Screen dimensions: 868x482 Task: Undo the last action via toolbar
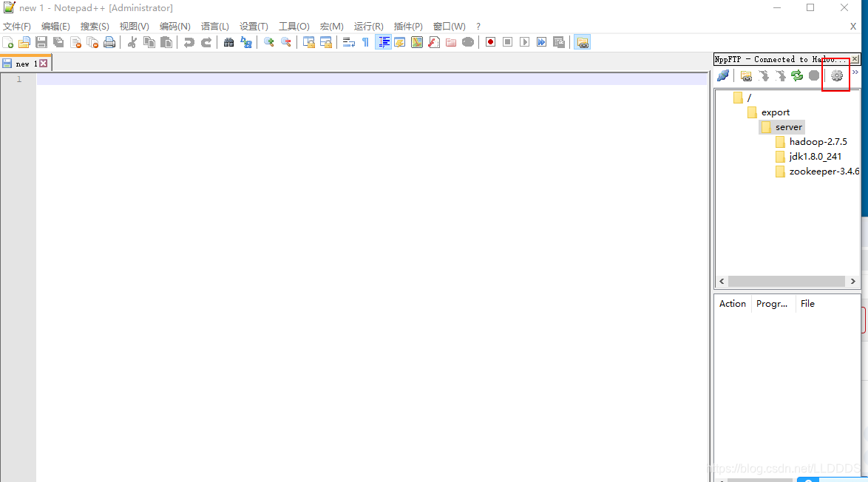(x=189, y=42)
